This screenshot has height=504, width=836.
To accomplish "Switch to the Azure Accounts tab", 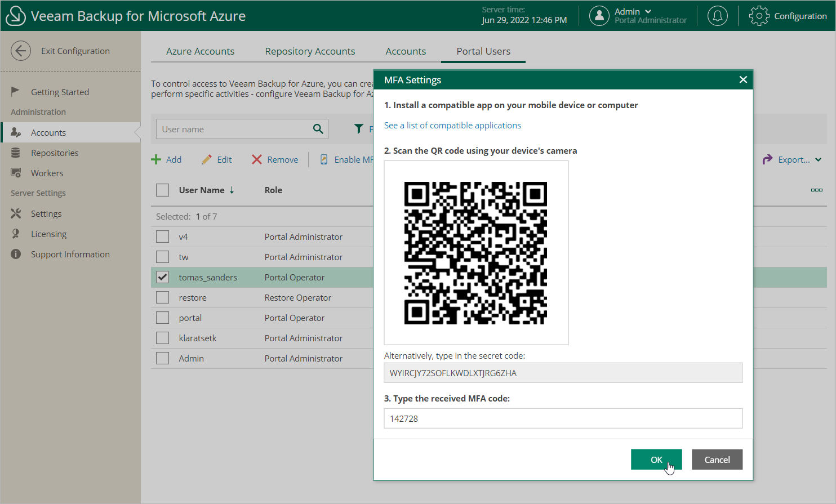I will coord(200,51).
